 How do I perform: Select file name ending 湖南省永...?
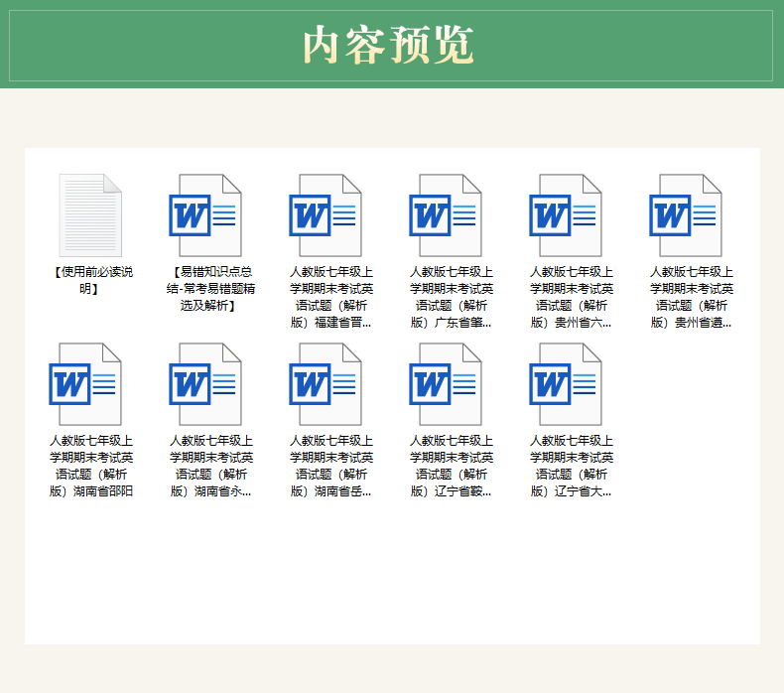pos(211,466)
